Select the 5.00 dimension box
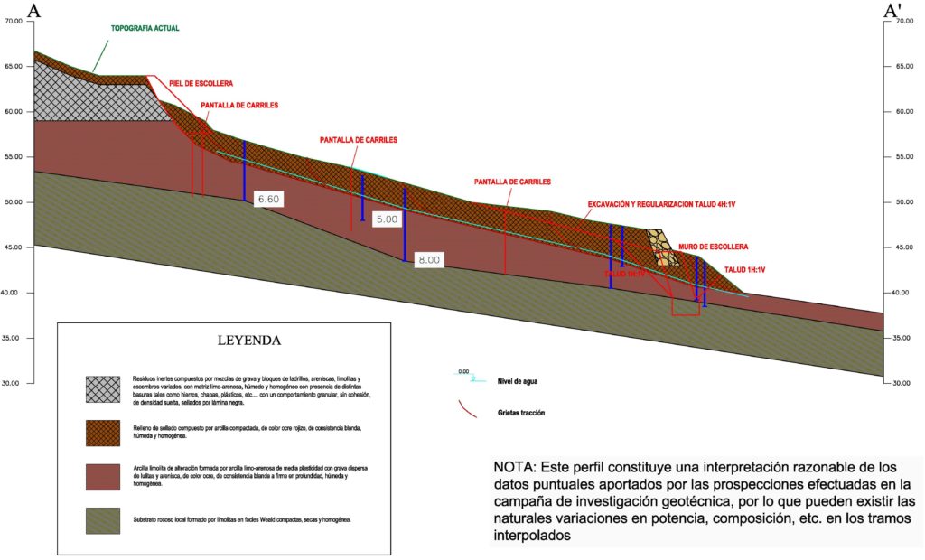Image resolution: width=925 pixels, height=560 pixels. point(387,219)
